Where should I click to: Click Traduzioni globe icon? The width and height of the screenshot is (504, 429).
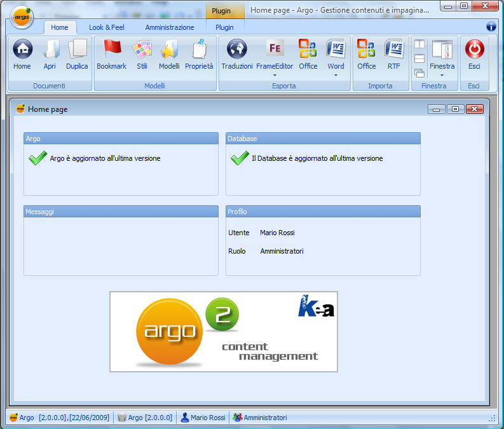click(x=237, y=49)
